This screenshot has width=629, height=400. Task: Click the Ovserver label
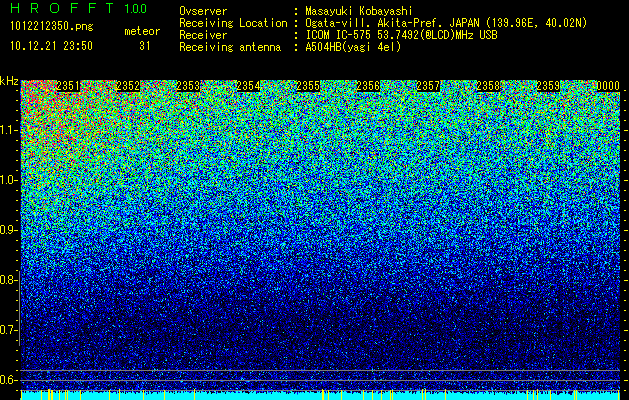pos(203,11)
